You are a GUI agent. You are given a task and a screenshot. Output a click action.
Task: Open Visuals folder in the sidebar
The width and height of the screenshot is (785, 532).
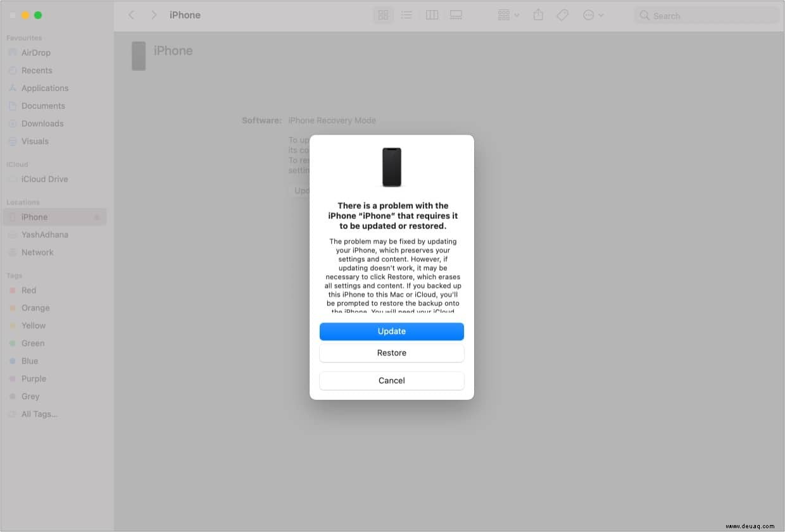[x=53, y=142]
